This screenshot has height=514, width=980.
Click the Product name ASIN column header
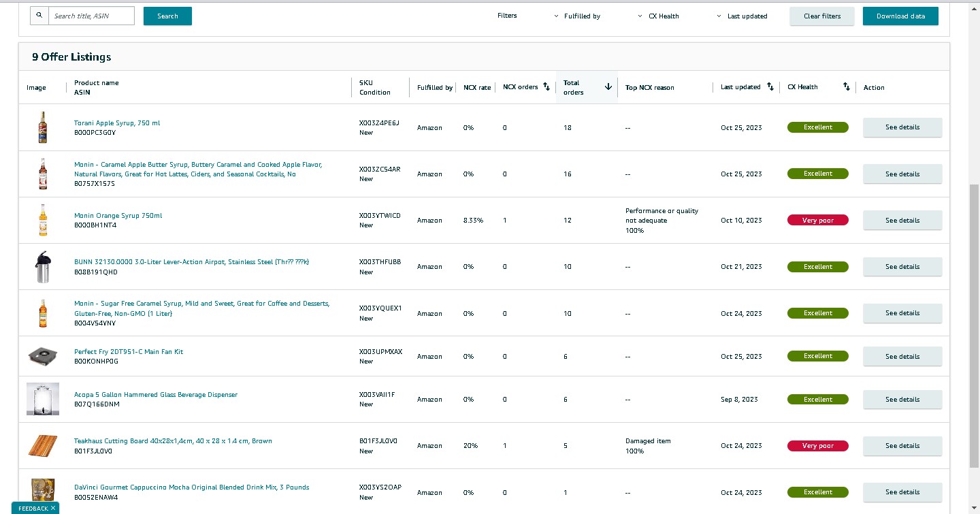pyautogui.click(x=96, y=87)
